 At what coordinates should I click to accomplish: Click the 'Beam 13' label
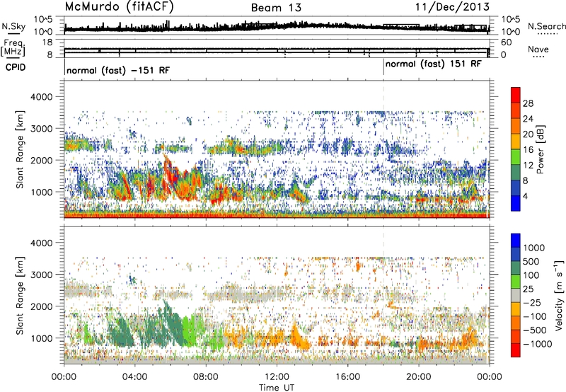pos(276,8)
